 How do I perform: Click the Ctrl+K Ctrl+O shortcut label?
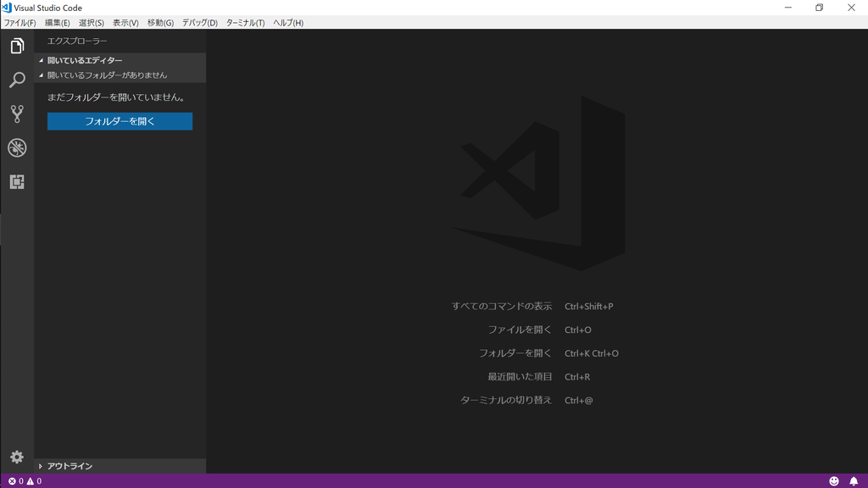point(592,353)
